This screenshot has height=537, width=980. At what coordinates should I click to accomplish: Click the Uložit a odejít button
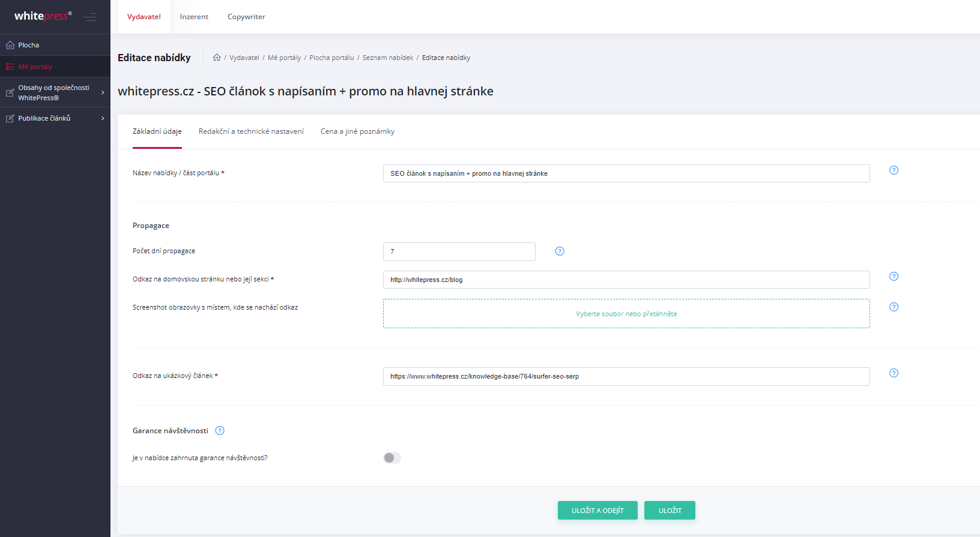pyautogui.click(x=597, y=511)
